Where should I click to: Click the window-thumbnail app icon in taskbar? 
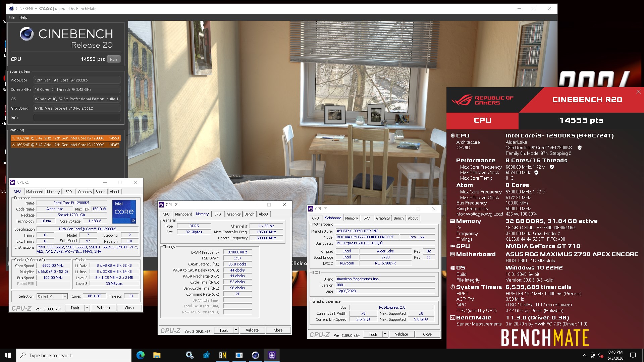click(239, 355)
